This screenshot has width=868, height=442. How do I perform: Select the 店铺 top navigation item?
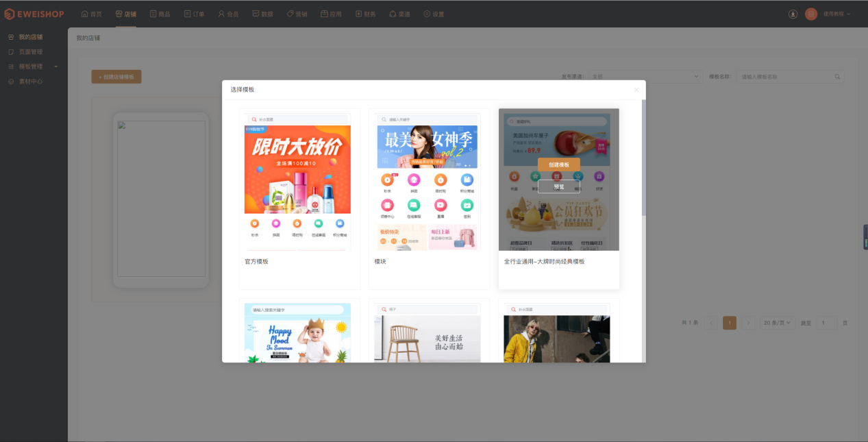coord(126,14)
